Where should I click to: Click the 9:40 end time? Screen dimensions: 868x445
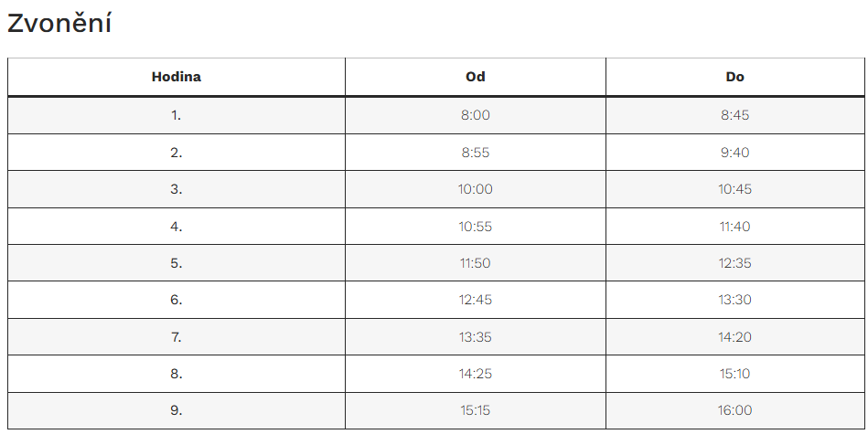point(735,153)
